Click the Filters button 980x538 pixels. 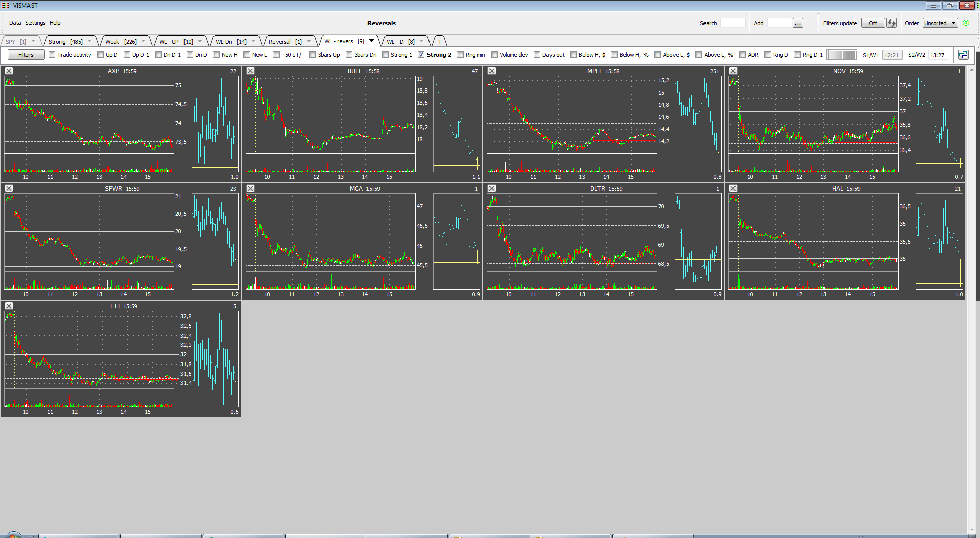point(26,55)
